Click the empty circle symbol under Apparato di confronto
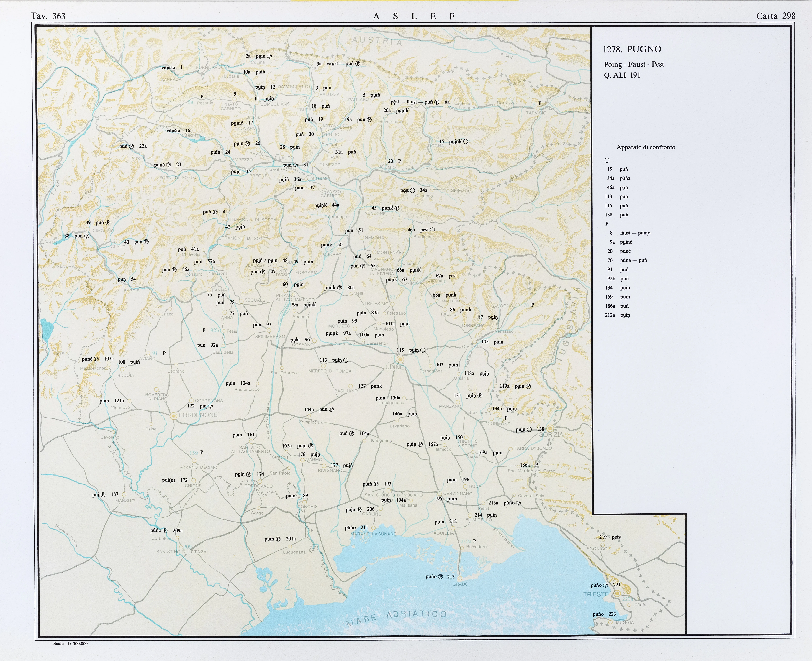Screen dimensions: 812x661 (x=607, y=160)
